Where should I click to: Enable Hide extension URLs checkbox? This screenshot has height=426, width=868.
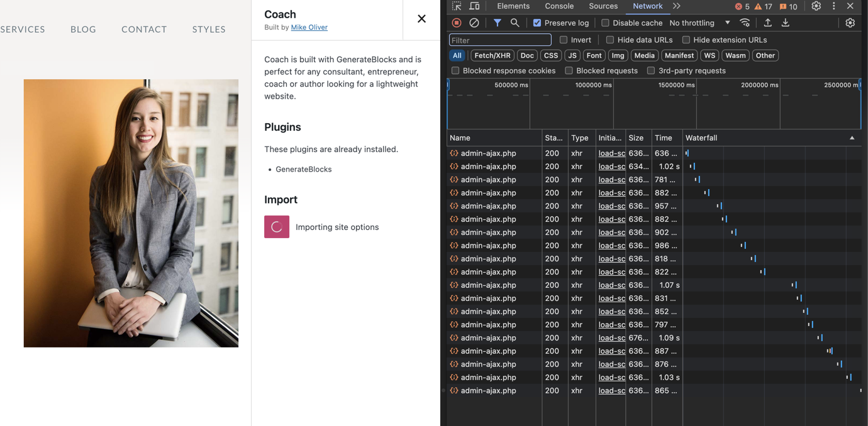[x=686, y=40]
